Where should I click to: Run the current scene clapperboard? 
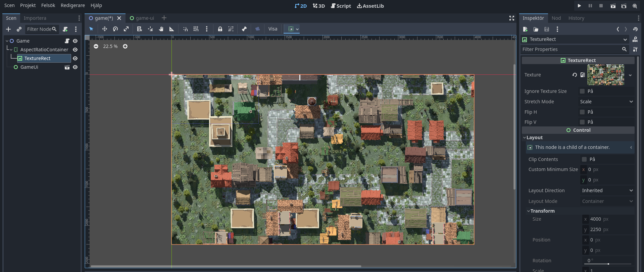[613, 6]
